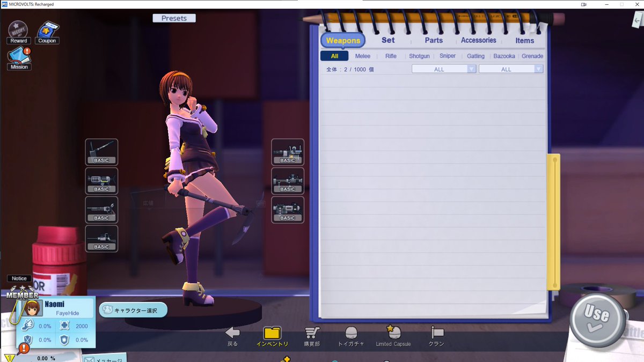Click the FayeHide player name
The width and height of the screenshot is (644, 362).
(x=68, y=313)
